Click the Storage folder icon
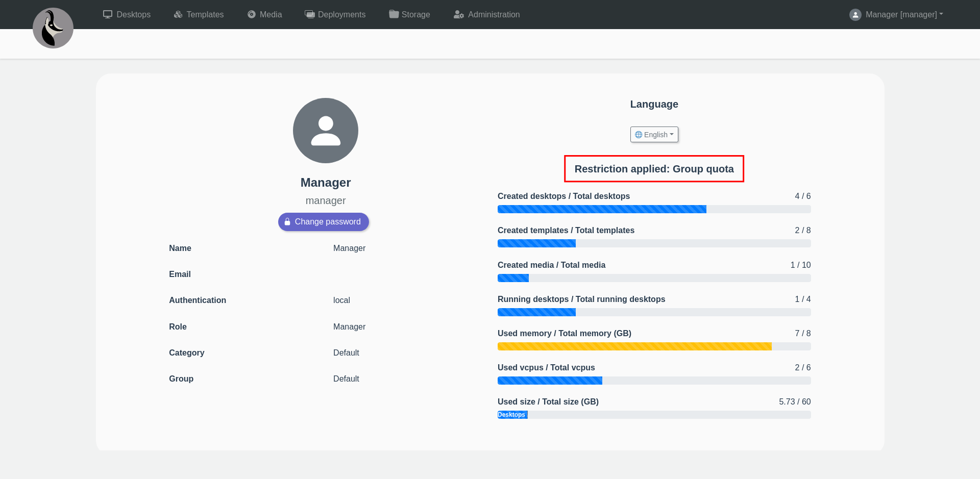Screen dimensions: 980x479 point(394,14)
